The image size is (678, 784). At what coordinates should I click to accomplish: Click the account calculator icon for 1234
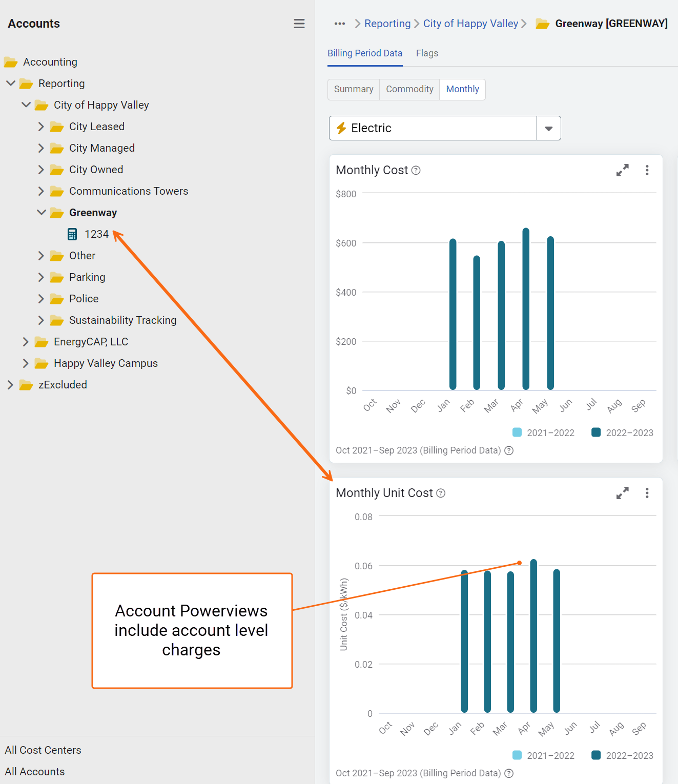coord(72,234)
